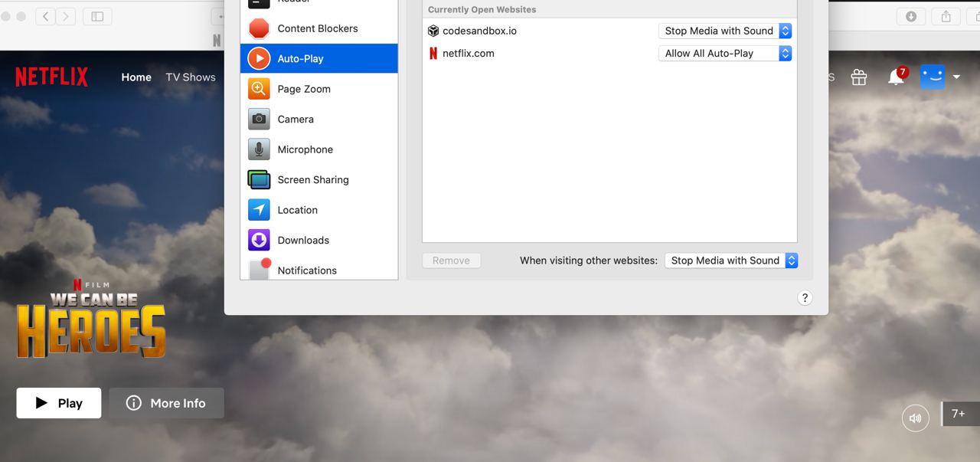Toggle Safari sidebar button
The height and width of the screenshot is (462, 980).
tap(97, 16)
